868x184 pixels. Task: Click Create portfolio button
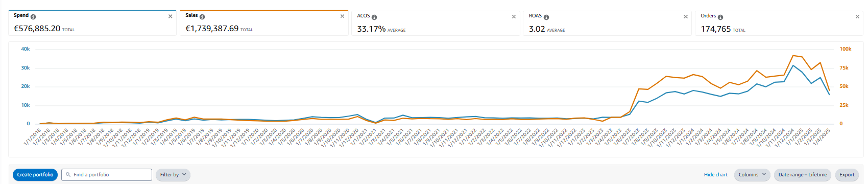click(35, 175)
